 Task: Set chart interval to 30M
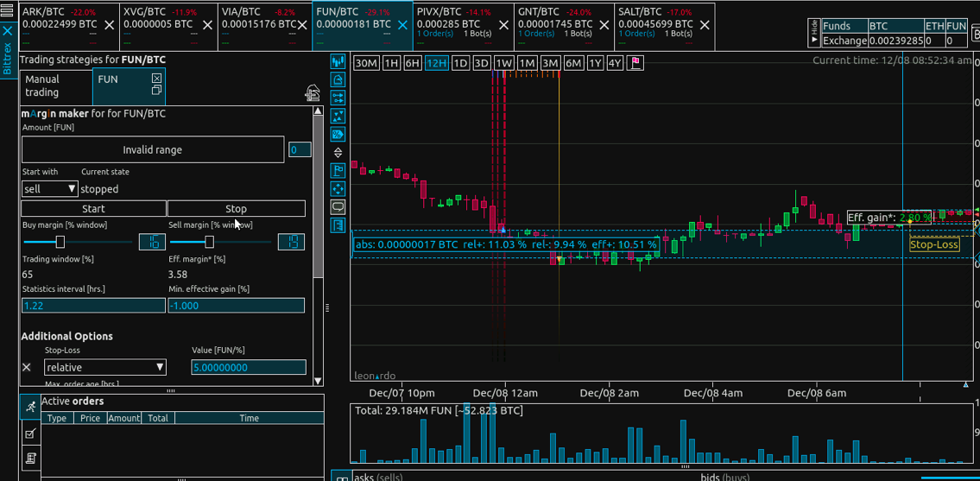(x=365, y=63)
